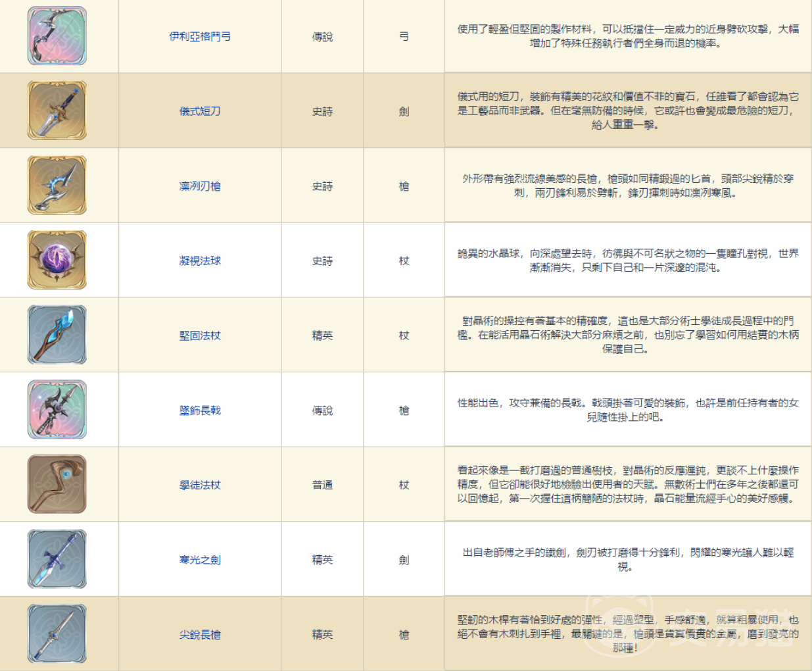Click the 凝視法球 description text cell
This screenshot has width=812, height=671.
[x=628, y=261]
